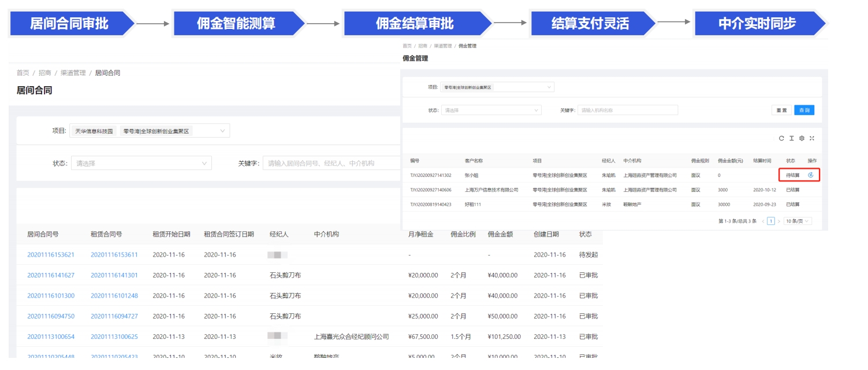Click the settle action icon for 张小姐's row
The width and height of the screenshot is (868, 370).
tap(811, 175)
